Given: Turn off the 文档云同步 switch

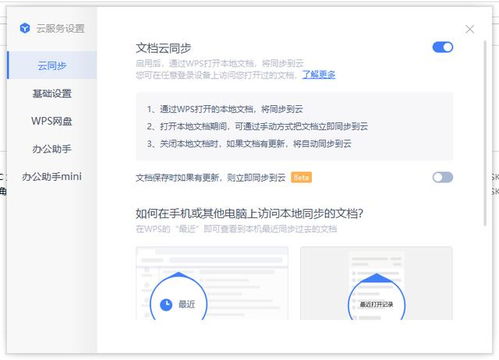Looking at the screenshot, I should (x=443, y=47).
